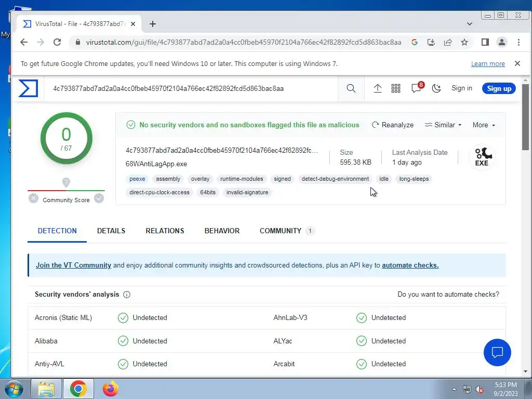Click the info icon next to Security vendors' analysis

click(127, 295)
